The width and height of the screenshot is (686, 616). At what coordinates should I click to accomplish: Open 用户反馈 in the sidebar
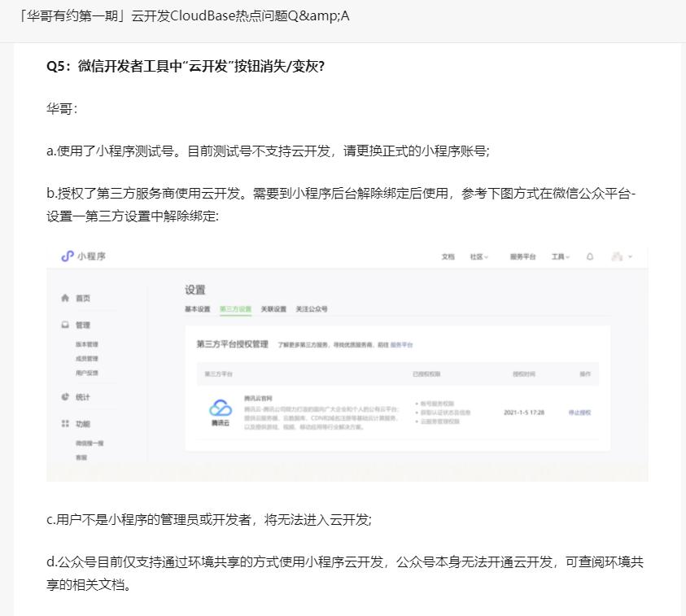click(86, 373)
